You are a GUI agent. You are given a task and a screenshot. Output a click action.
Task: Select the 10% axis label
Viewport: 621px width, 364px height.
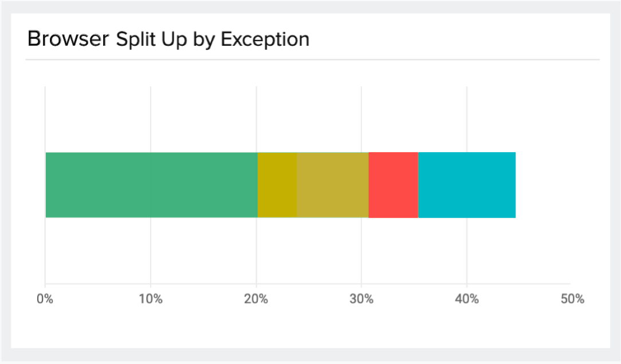(150, 299)
